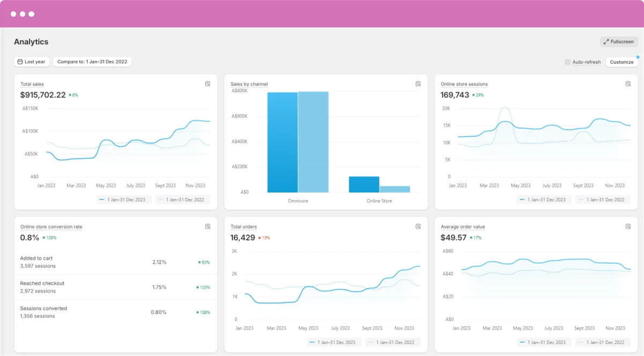Select the magnifier icon on conversion rate card
The height and width of the screenshot is (356, 644).
[208, 226]
